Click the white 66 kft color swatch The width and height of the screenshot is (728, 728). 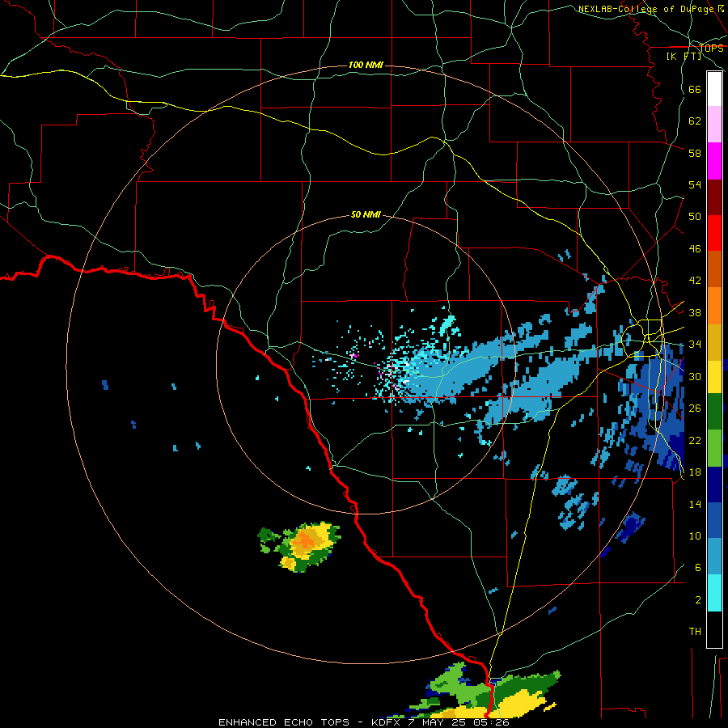point(714,89)
